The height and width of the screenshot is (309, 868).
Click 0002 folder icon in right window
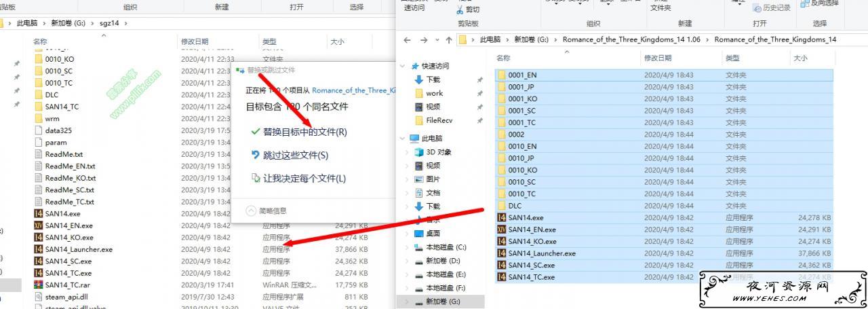click(502, 134)
